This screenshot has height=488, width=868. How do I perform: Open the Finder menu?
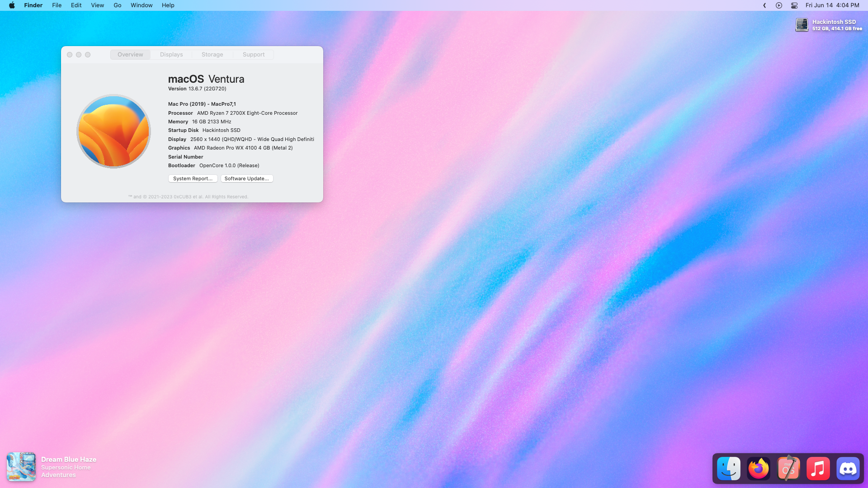click(x=33, y=5)
